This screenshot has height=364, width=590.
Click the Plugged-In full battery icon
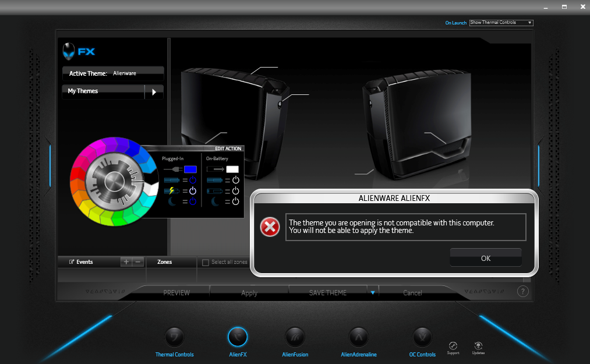point(172,181)
